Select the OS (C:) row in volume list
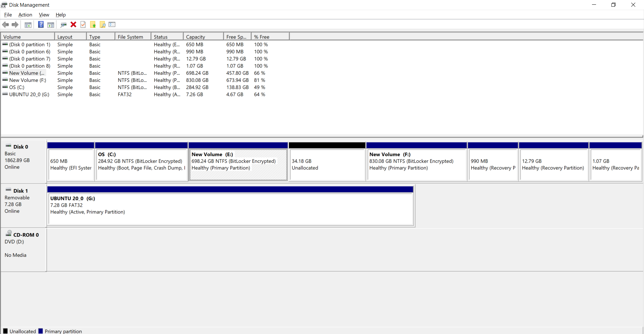The width and height of the screenshot is (644, 334). pyautogui.click(x=17, y=87)
